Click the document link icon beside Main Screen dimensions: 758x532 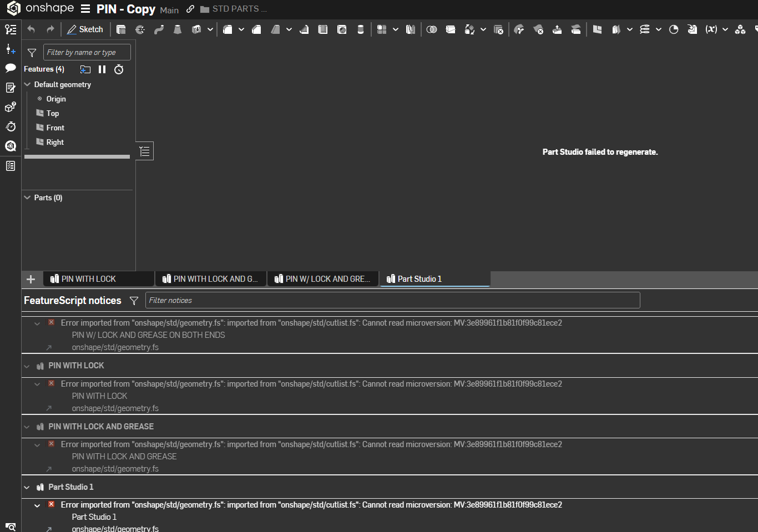(190, 9)
